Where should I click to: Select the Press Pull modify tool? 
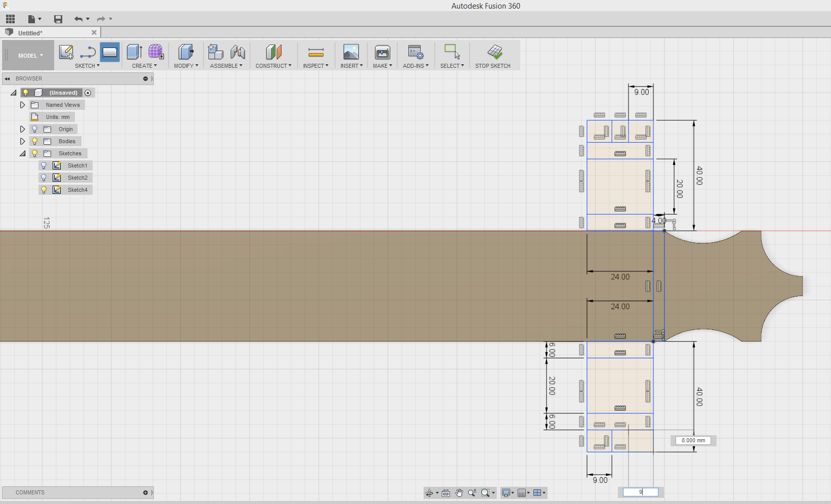pyautogui.click(x=186, y=52)
